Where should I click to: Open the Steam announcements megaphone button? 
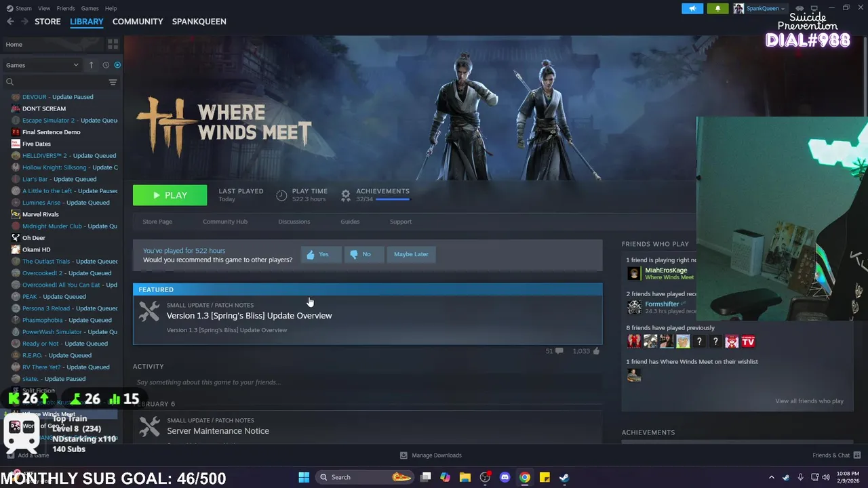point(692,8)
